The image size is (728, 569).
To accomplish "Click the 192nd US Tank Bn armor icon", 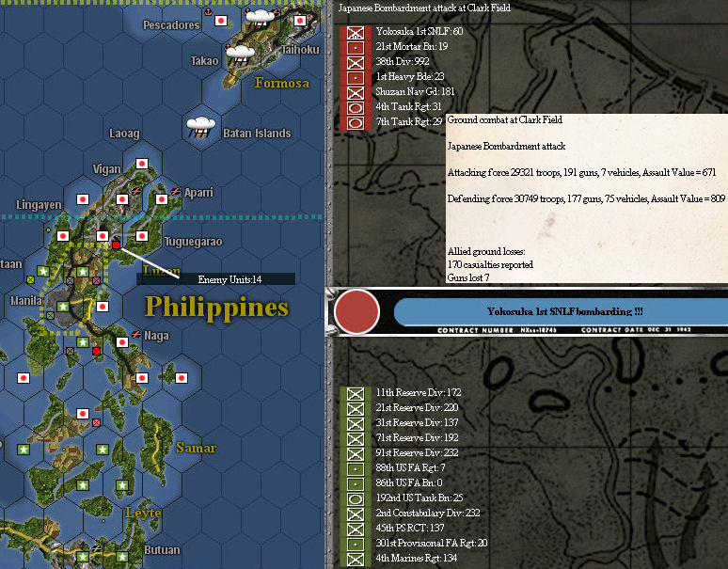I will [356, 498].
